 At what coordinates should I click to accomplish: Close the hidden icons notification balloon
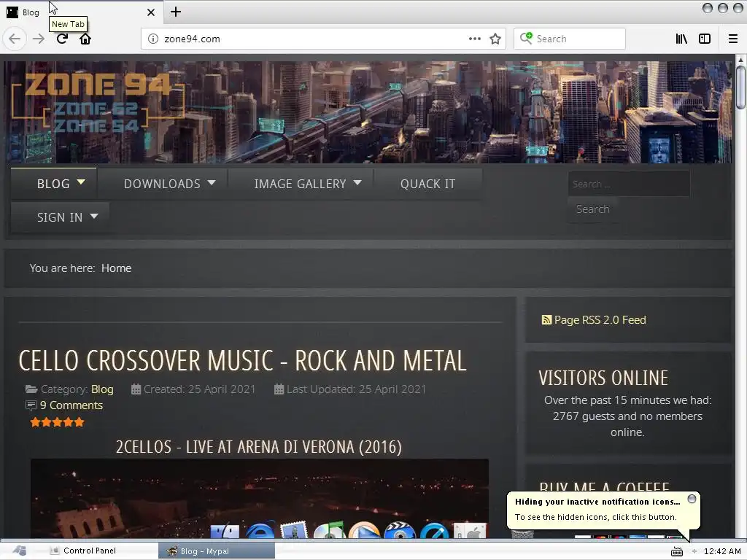pos(692,499)
